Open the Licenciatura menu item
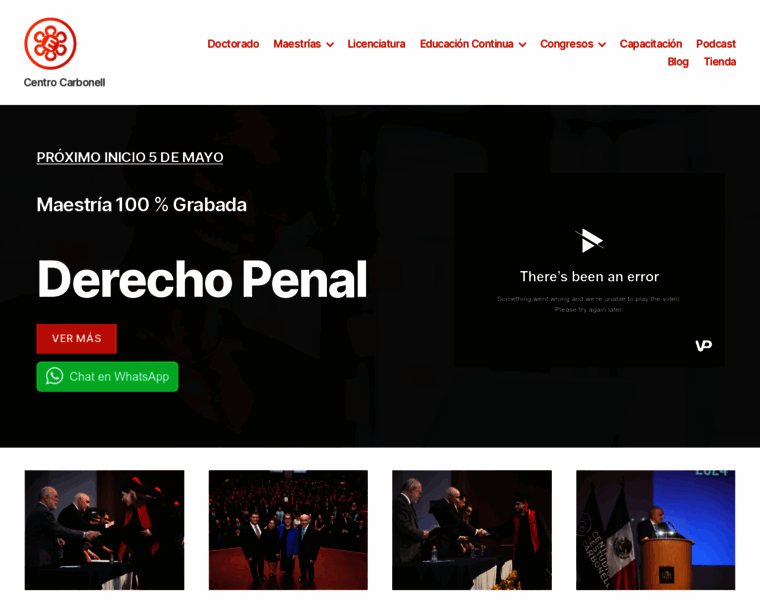Screen dimensions: 760x600 point(376,44)
